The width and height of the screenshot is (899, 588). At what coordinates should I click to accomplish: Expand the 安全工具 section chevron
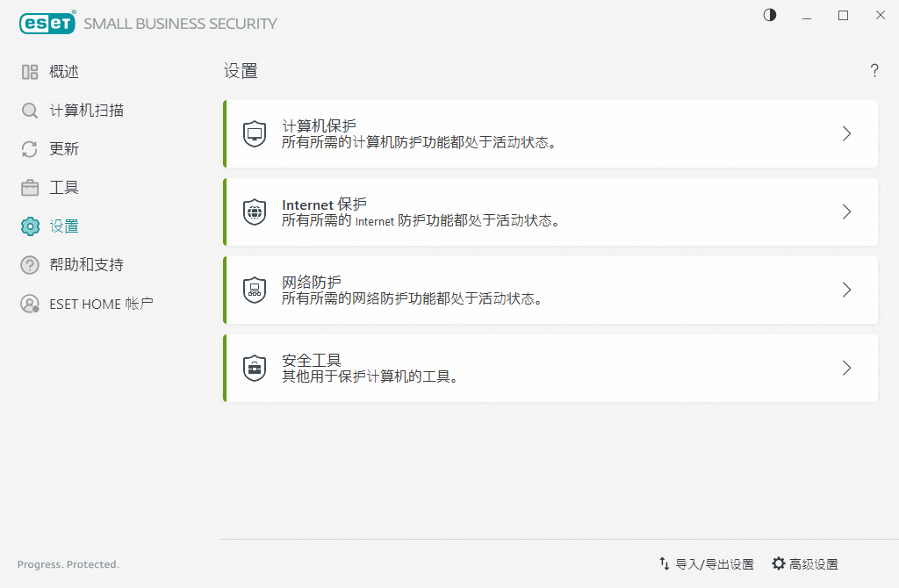point(847,368)
